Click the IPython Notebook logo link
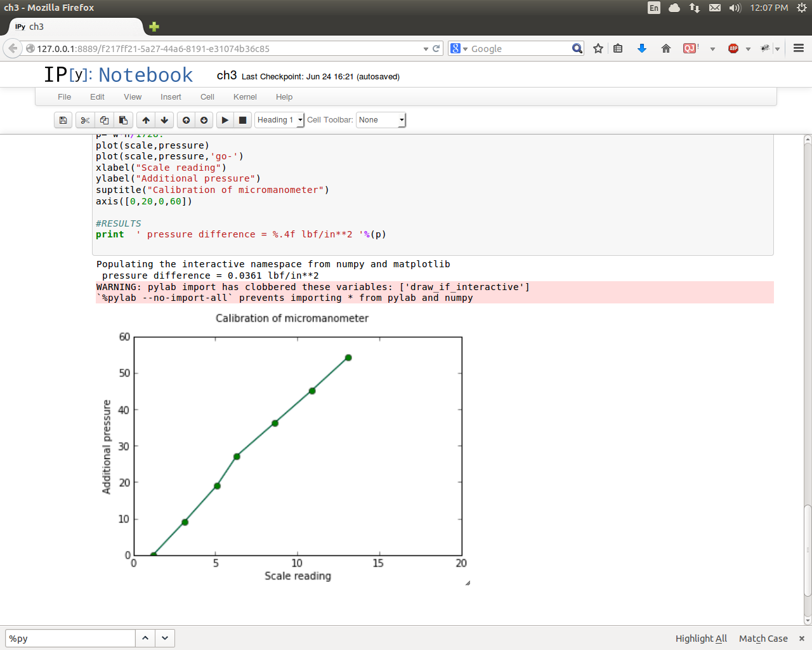812x650 pixels. [118, 75]
